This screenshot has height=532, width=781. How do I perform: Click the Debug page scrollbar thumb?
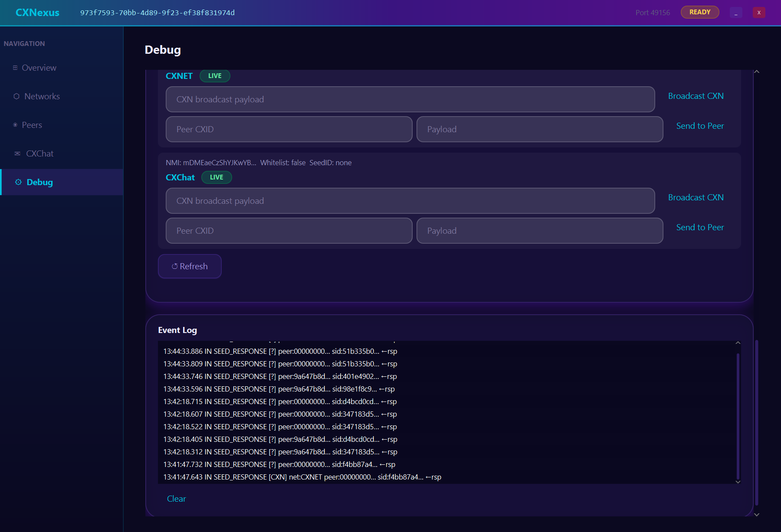click(757, 423)
